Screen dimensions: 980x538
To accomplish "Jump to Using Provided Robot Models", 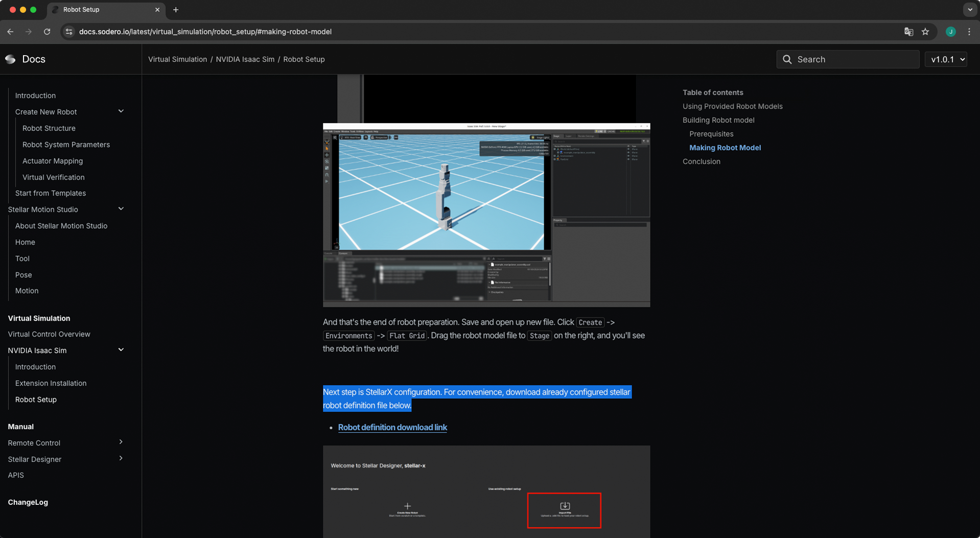I will pos(733,106).
